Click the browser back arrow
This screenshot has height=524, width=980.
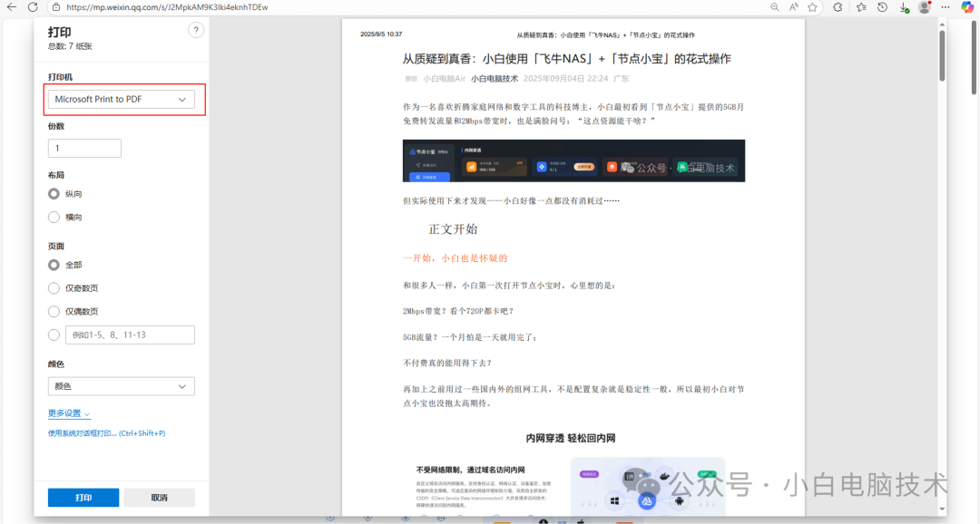(11, 7)
